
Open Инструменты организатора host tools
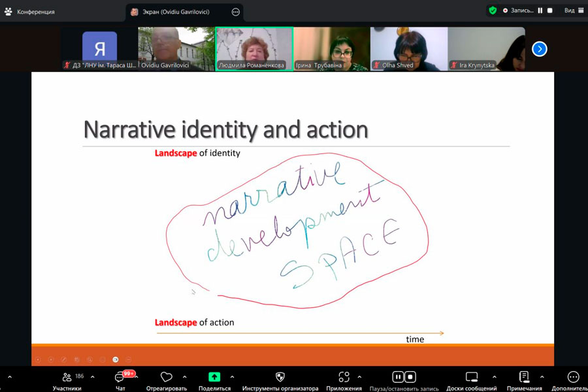point(280,377)
